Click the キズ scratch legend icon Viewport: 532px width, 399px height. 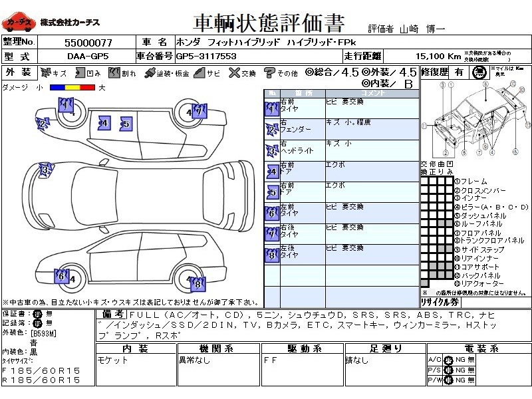click(46, 72)
